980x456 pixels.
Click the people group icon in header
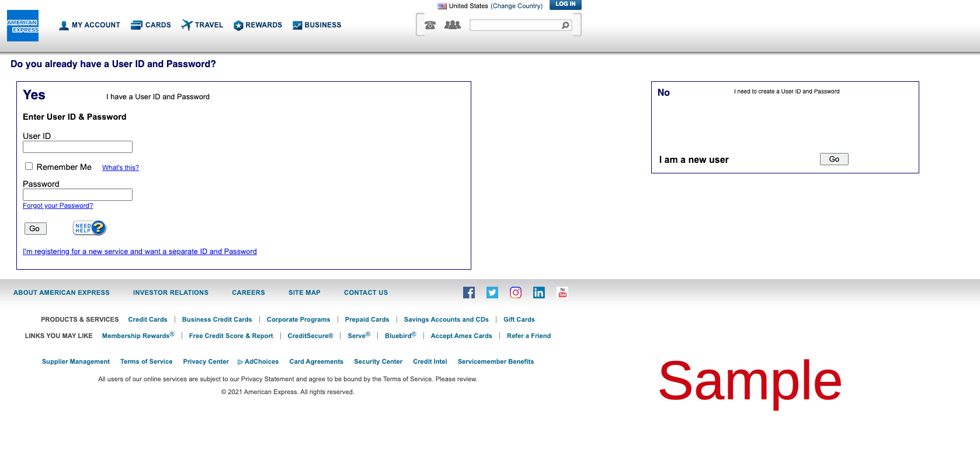[453, 25]
